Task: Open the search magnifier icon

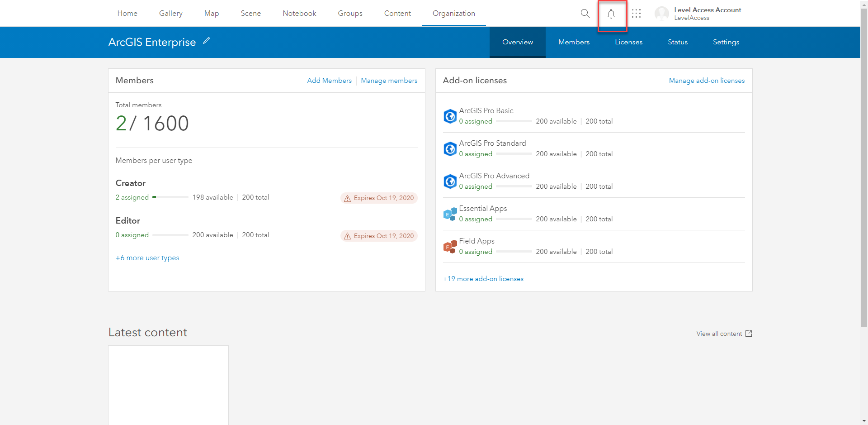Action: (x=585, y=14)
